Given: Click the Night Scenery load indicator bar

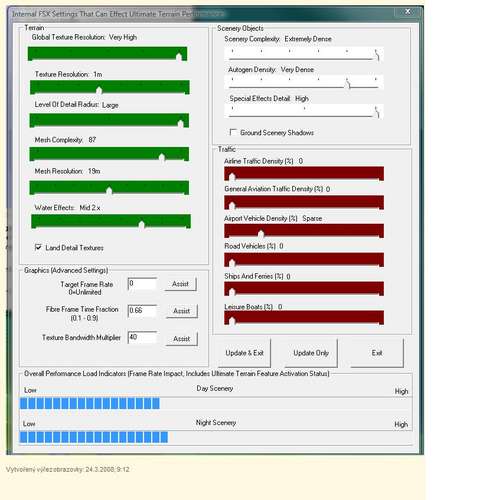Looking at the screenshot, I should [x=216, y=437].
